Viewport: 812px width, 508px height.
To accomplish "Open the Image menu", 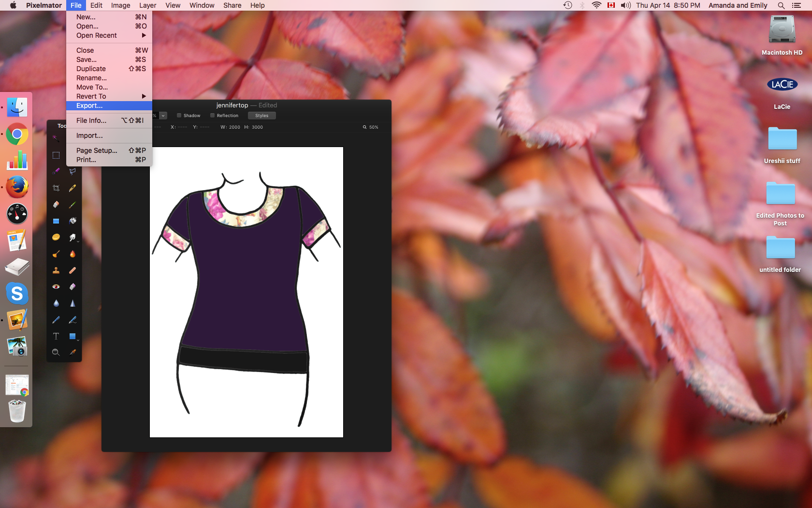I will (x=120, y=5).
